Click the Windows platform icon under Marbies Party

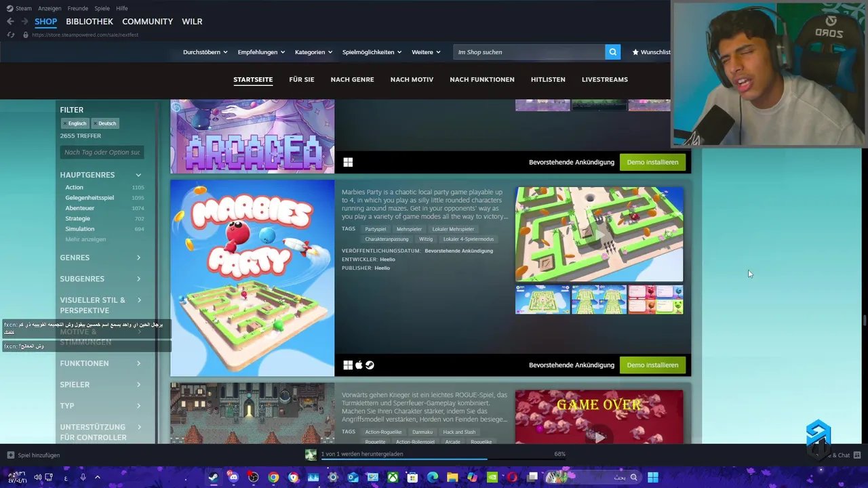[348, 365]
